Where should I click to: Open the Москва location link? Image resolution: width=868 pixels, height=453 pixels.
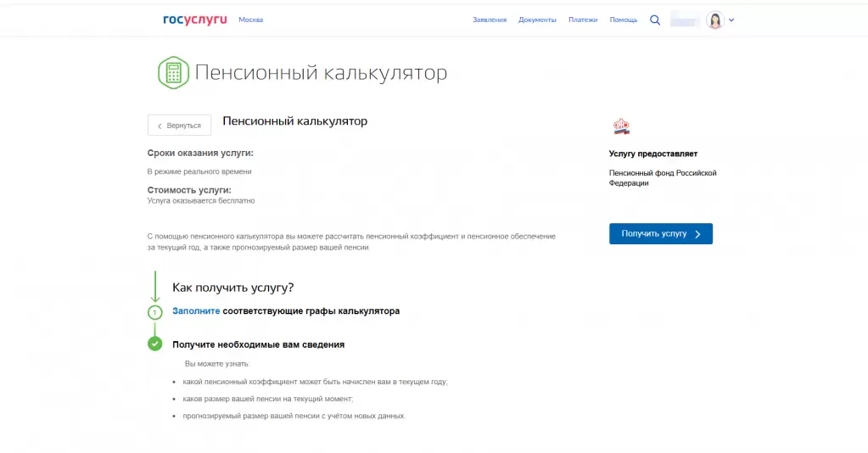(x=250, y=20)
